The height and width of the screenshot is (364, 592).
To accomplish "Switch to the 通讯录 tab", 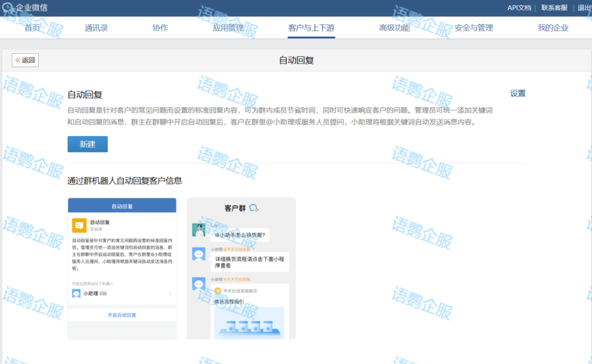I will pos(95,28).
